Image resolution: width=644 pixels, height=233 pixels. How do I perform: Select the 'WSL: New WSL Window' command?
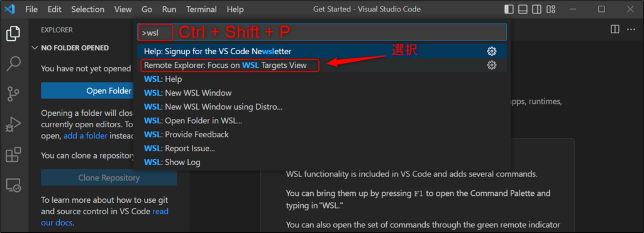click(322, 93)
